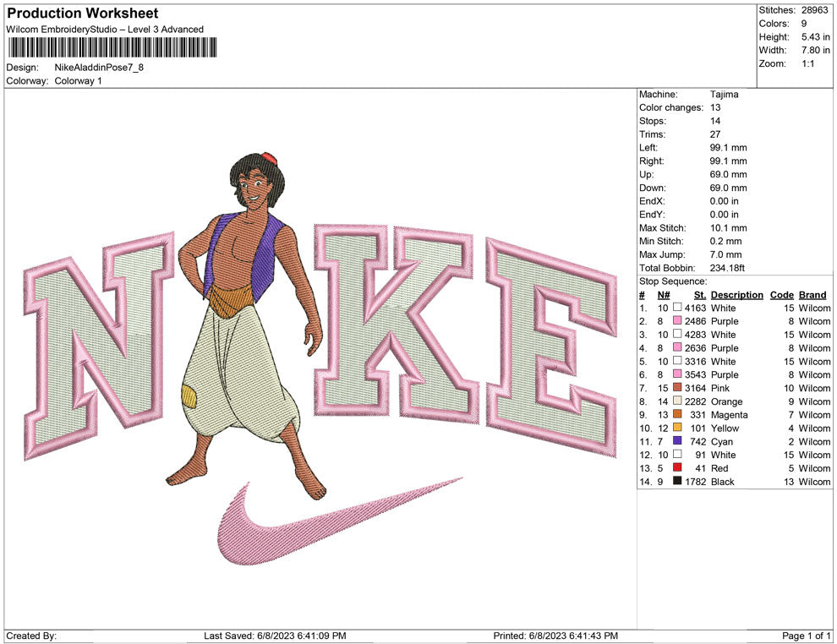Click the Height value 5.43 in
837x644 pixels.
(x=816, y=37)
